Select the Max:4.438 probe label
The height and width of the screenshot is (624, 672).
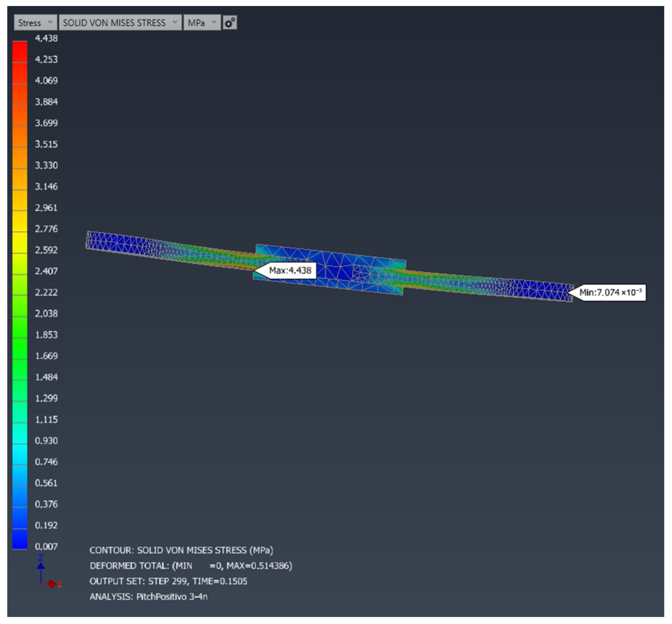point(290,270)
